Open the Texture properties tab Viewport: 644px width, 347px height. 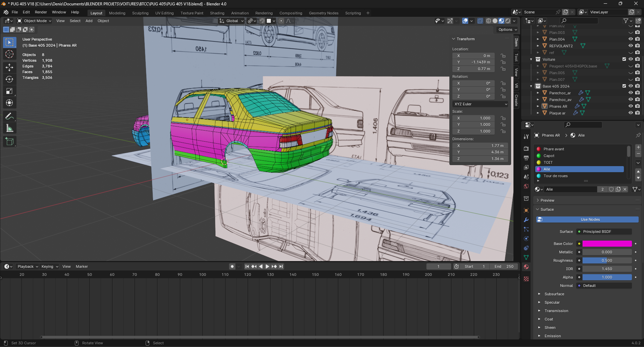coord(526,279)
